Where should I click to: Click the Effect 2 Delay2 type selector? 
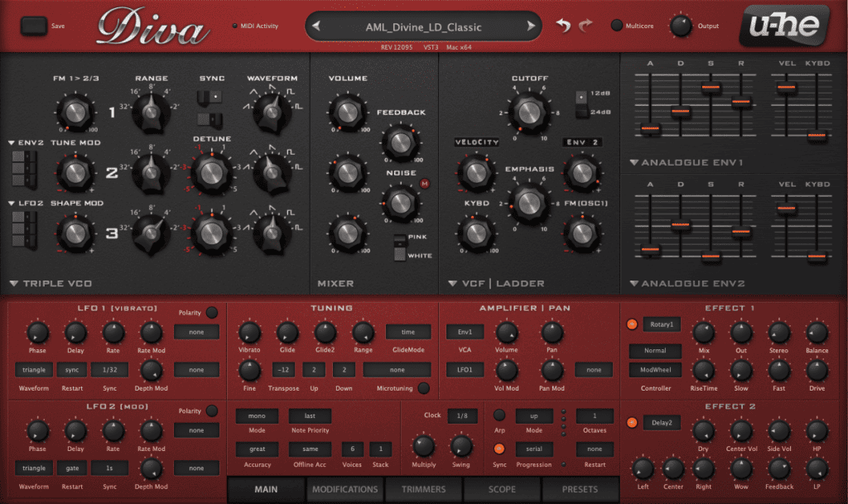point(662,423)
